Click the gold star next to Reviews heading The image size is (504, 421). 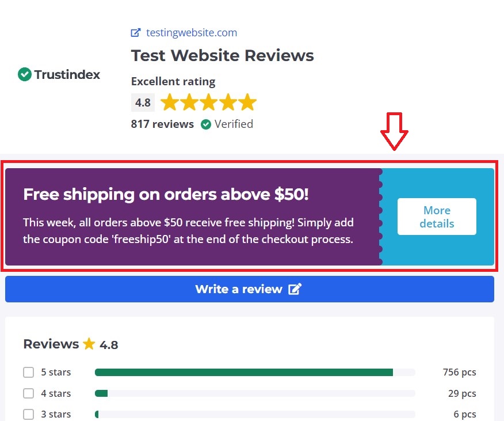(x=89, y=344)
